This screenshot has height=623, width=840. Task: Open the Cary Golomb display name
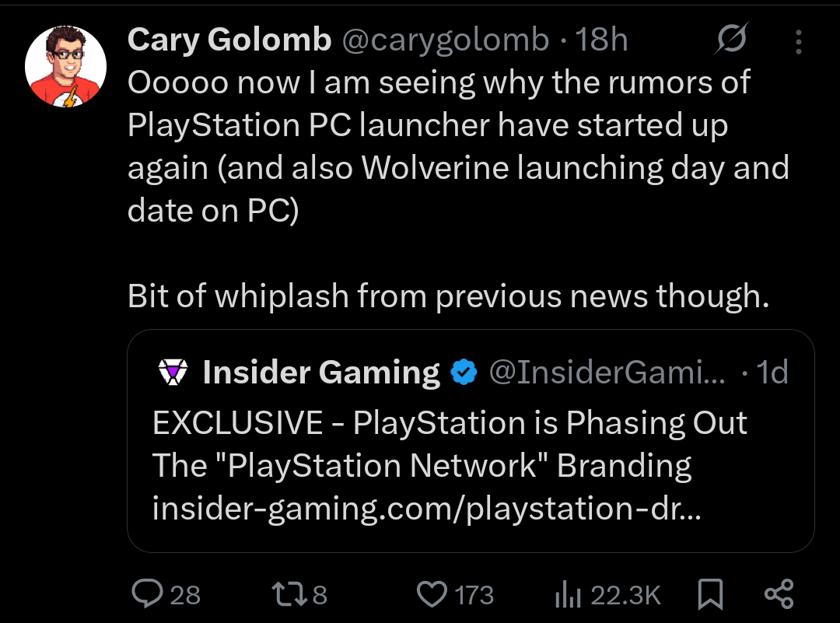click(229, 40)
